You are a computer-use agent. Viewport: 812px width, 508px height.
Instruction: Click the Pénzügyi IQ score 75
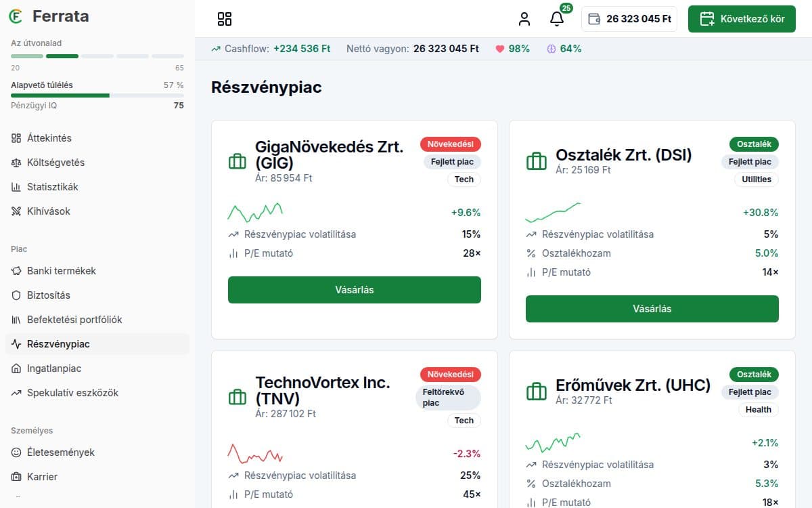click(179, 106)
